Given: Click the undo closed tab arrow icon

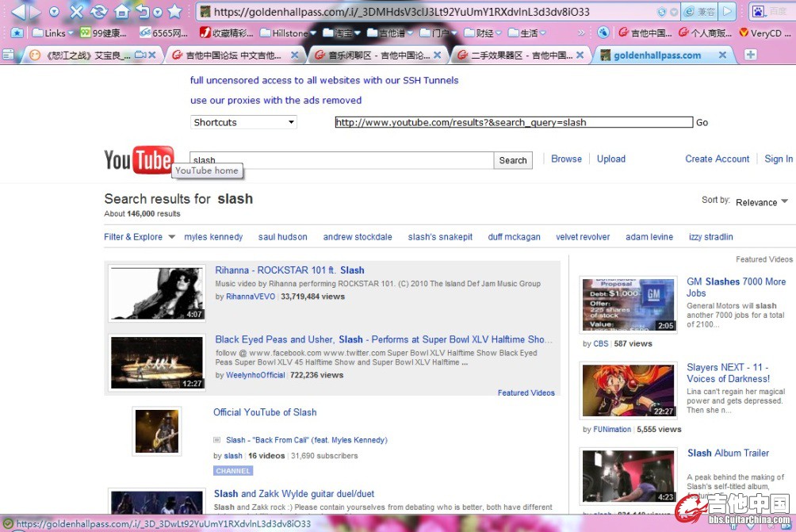Looking at the screenshot, I should (x=144, y=11).
